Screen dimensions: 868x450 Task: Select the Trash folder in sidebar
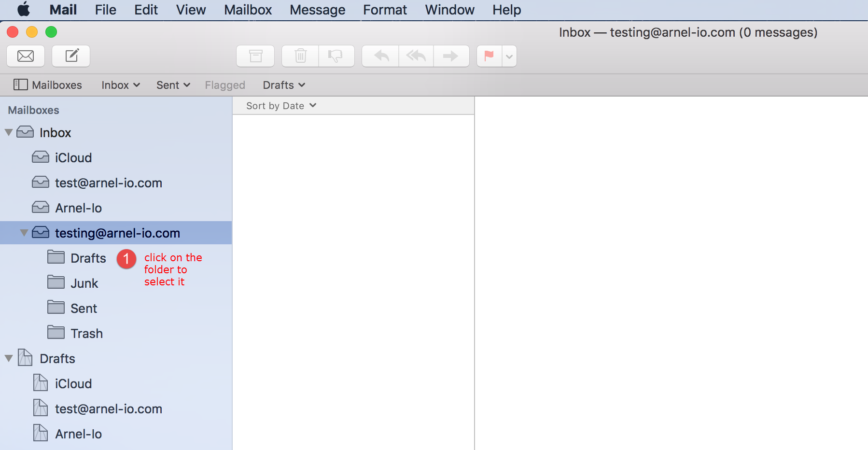click(x=86, y=334)
